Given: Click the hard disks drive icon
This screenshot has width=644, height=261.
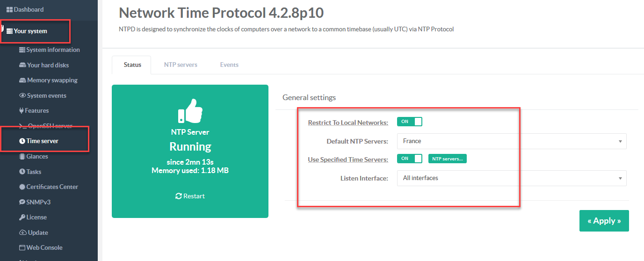Looking at the screenshot, I should tap(22, 65).
